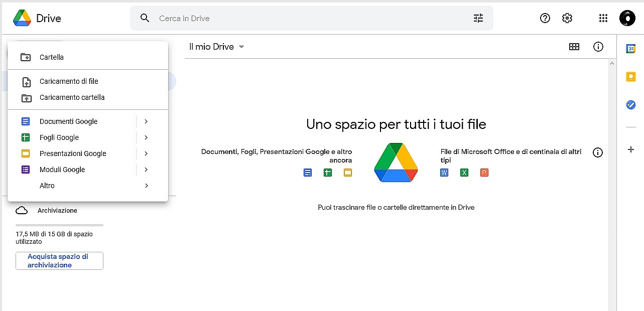The width and height of the screenshot is (644, 311).
Task: Create a new Presentazioni Google file
Action: pos(71,153)
